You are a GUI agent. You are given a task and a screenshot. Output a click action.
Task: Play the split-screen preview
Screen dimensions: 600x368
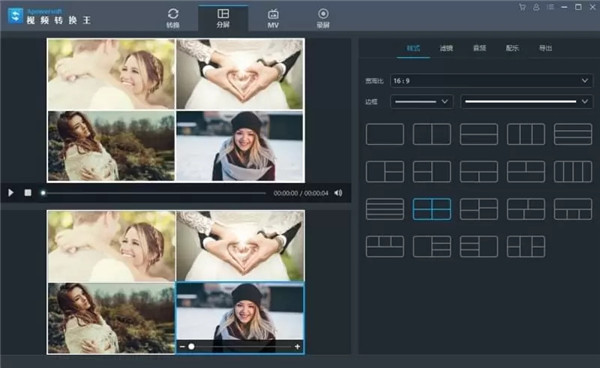pos(11,193)
